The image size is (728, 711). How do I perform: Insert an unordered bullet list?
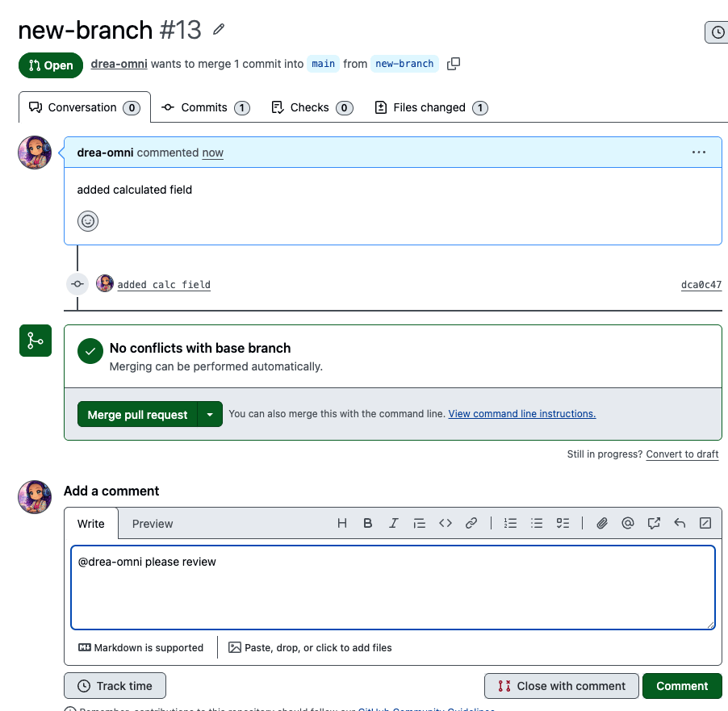tap(537, 524)
